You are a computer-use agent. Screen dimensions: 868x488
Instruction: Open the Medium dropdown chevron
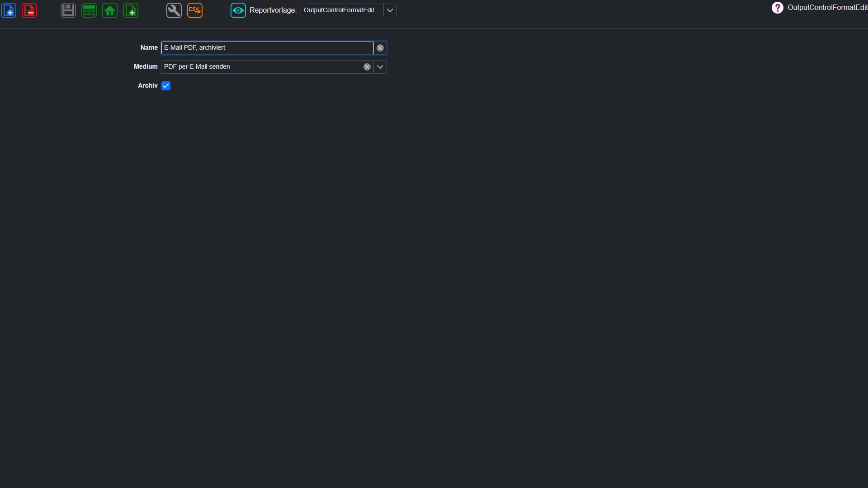point(380,67)
